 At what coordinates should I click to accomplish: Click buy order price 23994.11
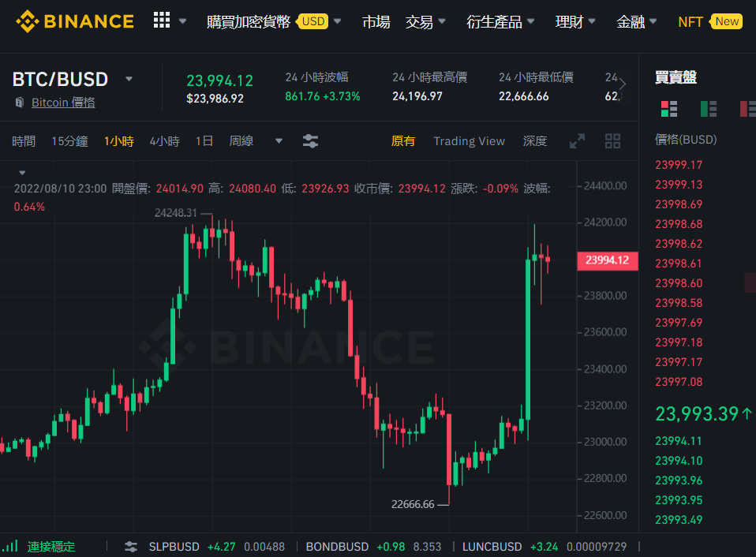click(x=679, y=441)
